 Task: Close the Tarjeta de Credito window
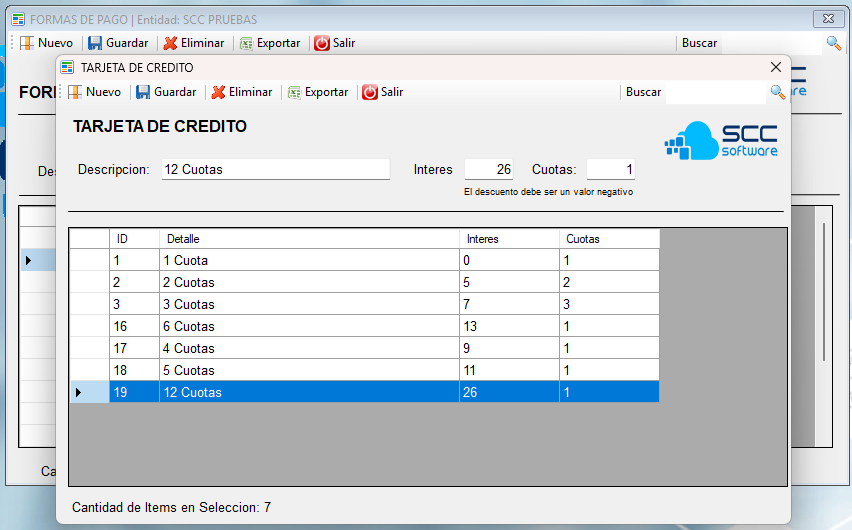(775, 67)
